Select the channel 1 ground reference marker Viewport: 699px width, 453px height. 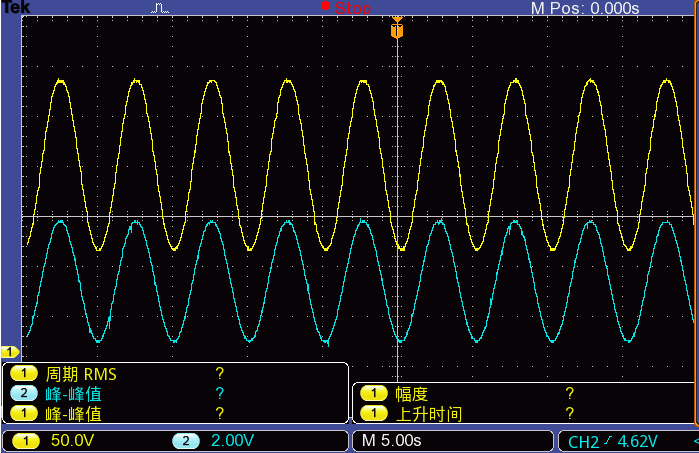pos(10,351)
